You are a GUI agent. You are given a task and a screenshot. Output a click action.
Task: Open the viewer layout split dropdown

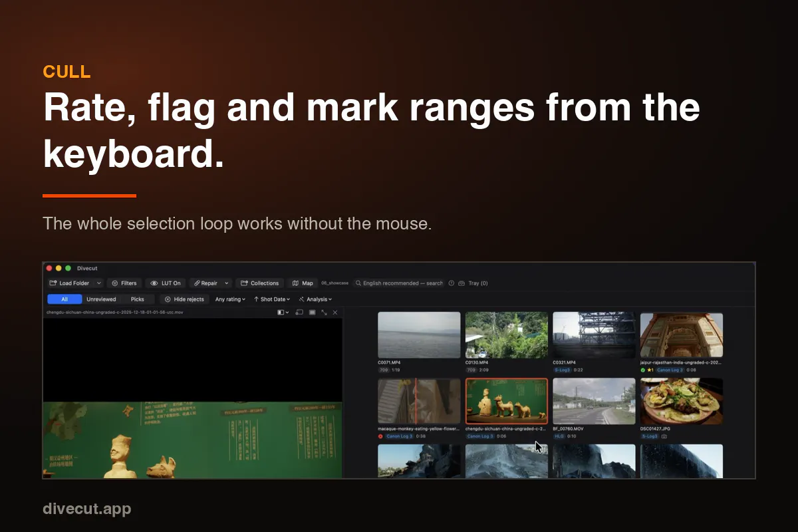[x=283, y=312]
